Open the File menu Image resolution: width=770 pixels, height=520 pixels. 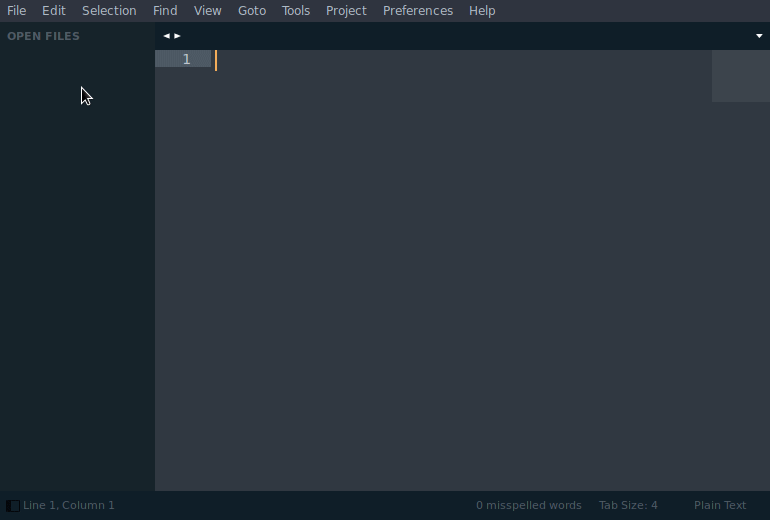[17, 11]
